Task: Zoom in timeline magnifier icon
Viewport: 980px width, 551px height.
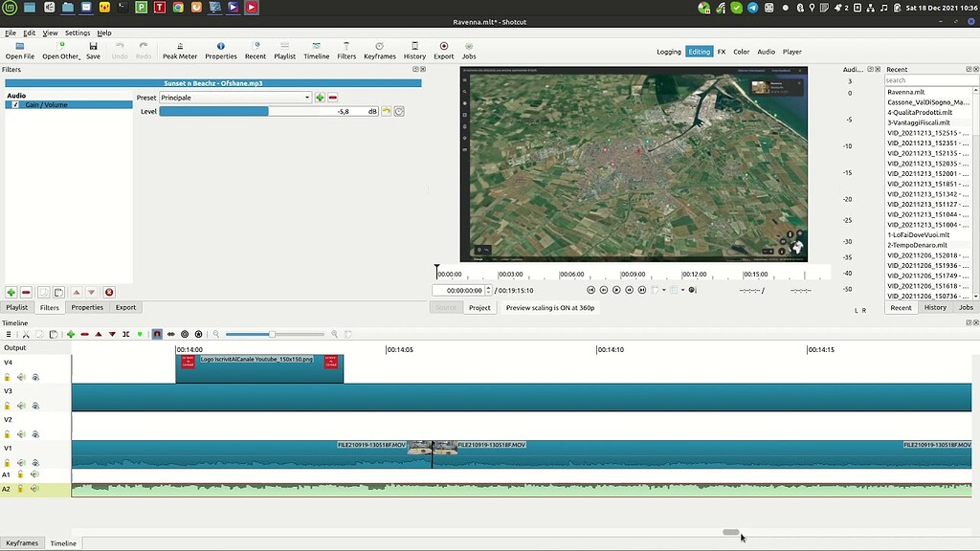Action: click(x=334, y=334)
